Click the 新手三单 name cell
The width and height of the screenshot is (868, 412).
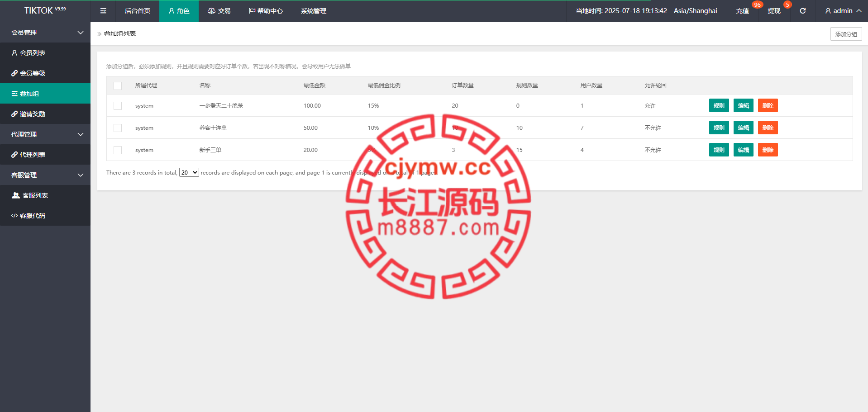(x=210, y=150)
